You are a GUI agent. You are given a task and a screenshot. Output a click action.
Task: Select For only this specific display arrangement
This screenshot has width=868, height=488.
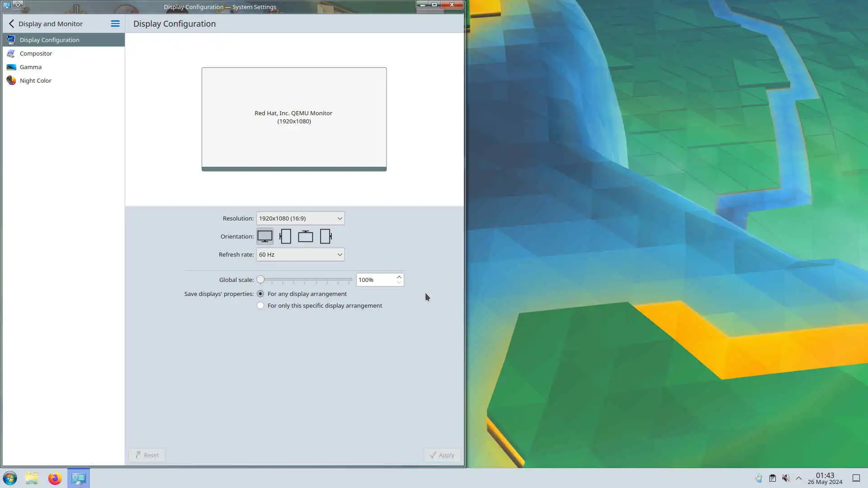pyautogui.click(x=260, y=305)
